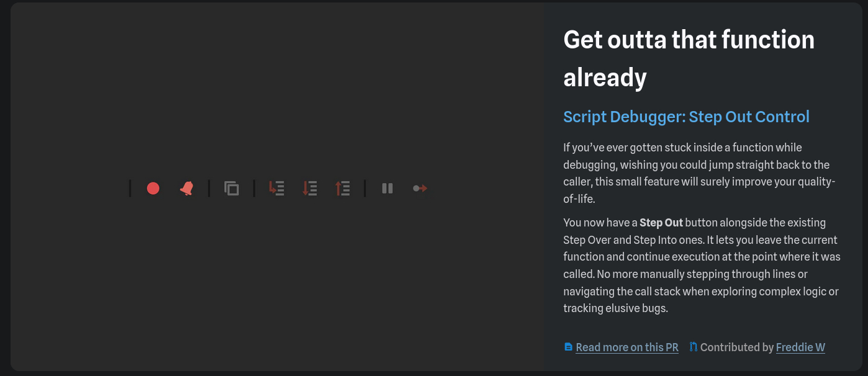Click separator just left of the pause icon
Screen dimensions: 868x376
[x=365, y=188]
